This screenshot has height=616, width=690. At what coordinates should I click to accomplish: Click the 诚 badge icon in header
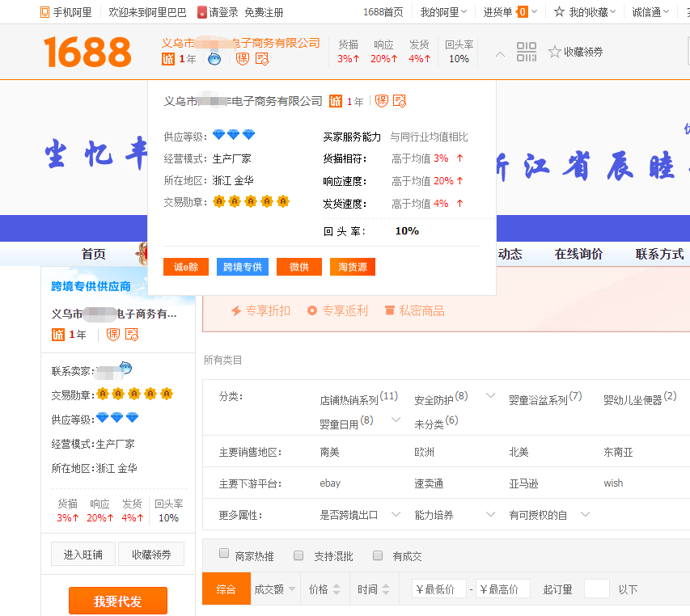point(168,59)
